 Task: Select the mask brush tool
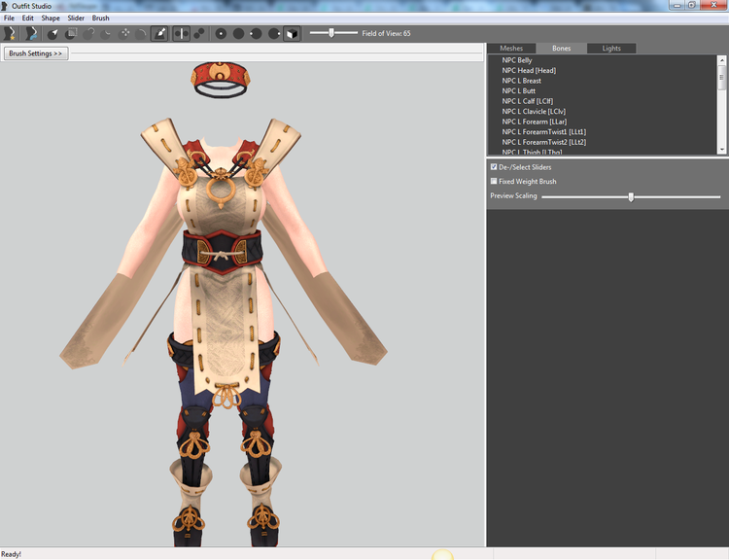click(71, 33)
